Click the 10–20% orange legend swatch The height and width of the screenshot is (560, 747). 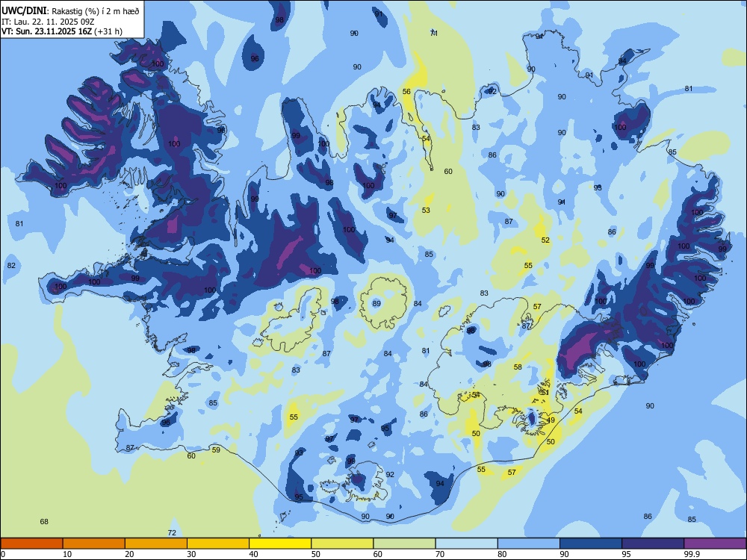[x=94, y=544]
